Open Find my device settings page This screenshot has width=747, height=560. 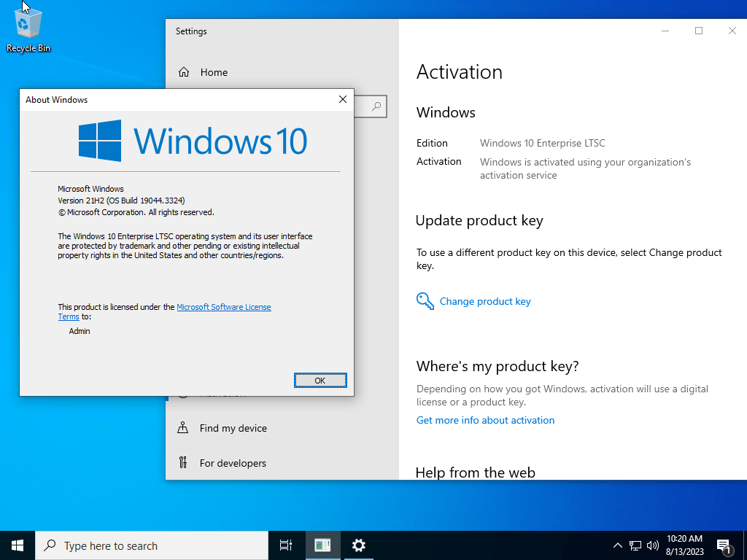pyautogui.click(x=233, y=428)
